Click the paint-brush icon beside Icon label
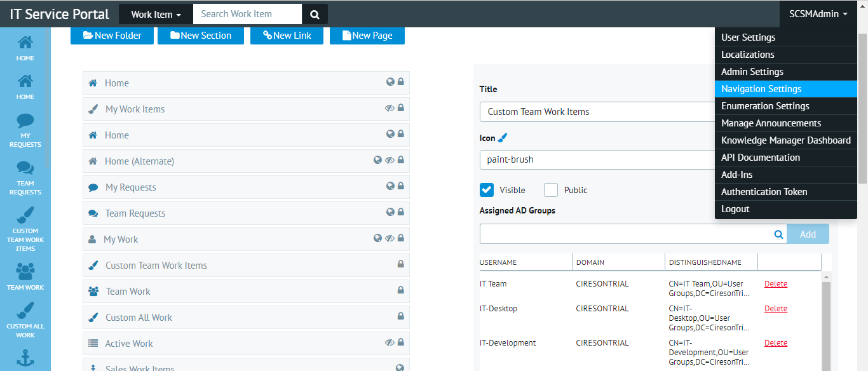868x371 pixels. [503, 138]
